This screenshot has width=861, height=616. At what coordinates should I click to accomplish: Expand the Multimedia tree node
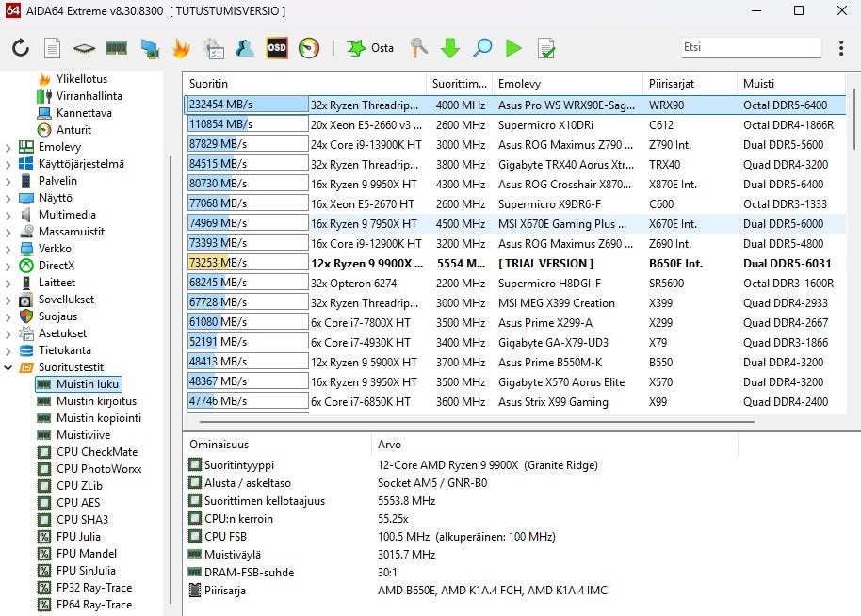(8, 215)
